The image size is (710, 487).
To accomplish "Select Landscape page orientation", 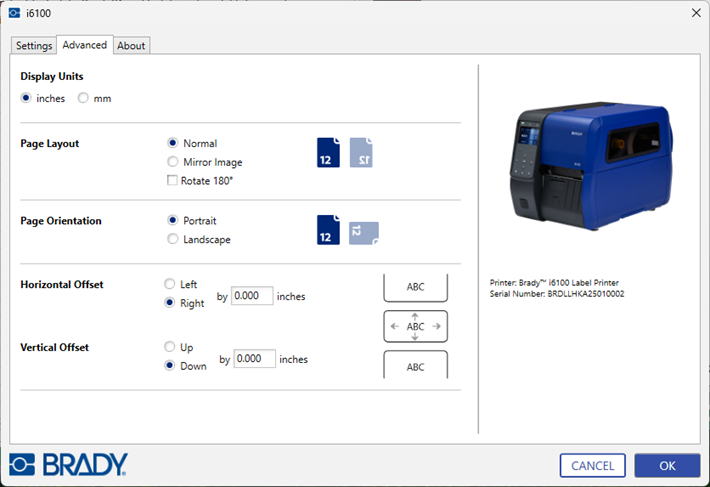I will [x=174, y=239].
